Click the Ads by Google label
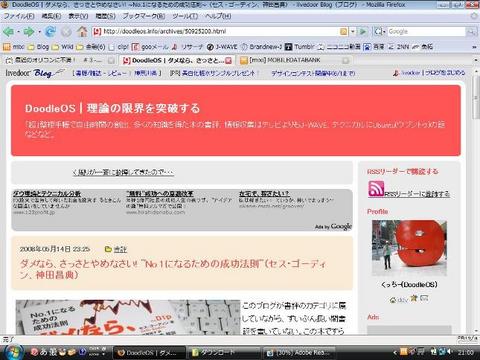480x360 pixels. click(333, 227)
